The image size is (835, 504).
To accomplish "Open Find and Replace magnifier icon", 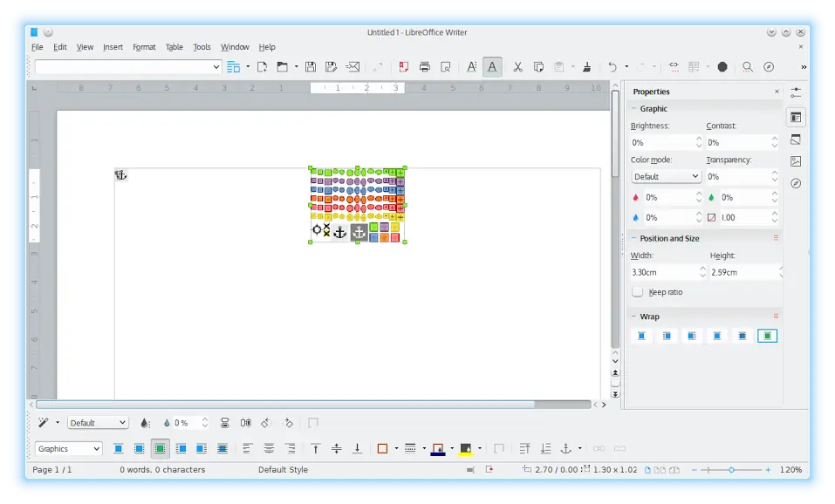I will coord(748,67).
